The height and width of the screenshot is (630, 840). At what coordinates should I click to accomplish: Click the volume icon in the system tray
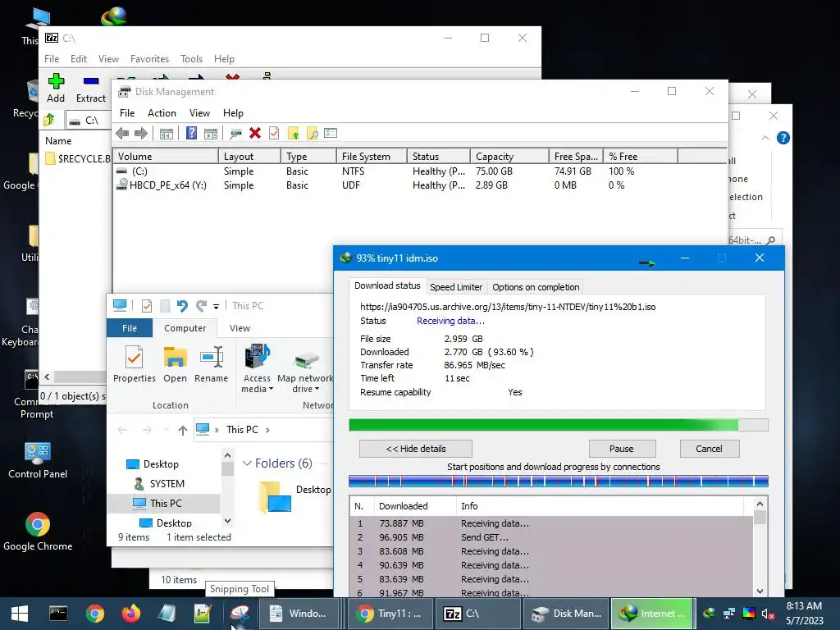(x=768, y=614)
